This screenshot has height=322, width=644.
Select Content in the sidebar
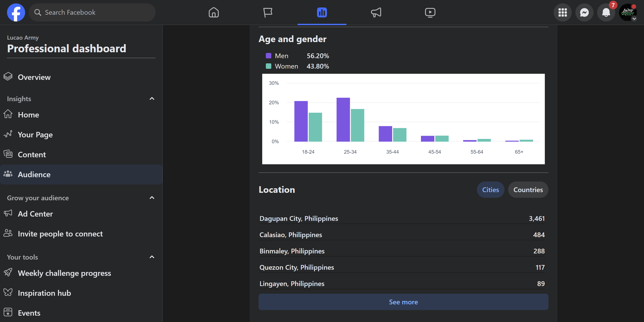[32, 155]
